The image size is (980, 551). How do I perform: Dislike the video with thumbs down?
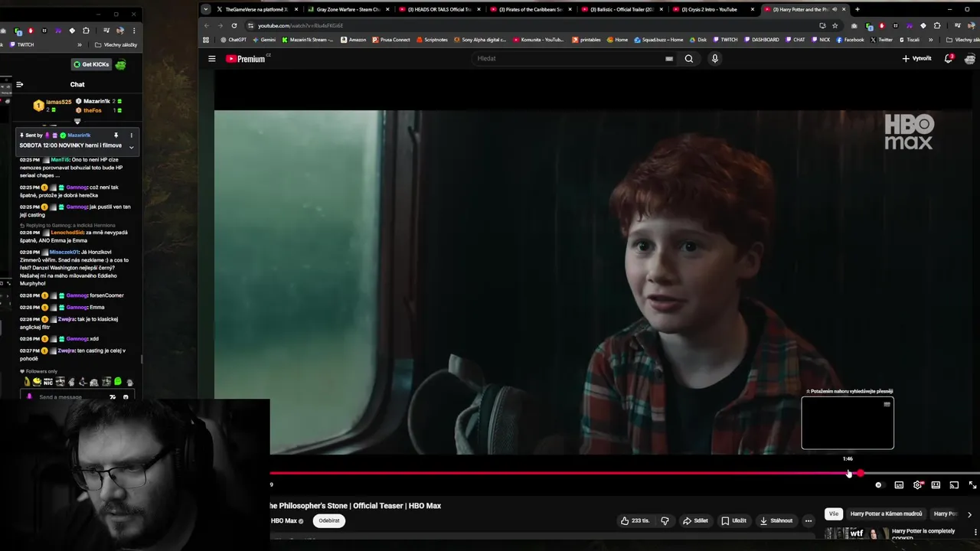[665, 520]
